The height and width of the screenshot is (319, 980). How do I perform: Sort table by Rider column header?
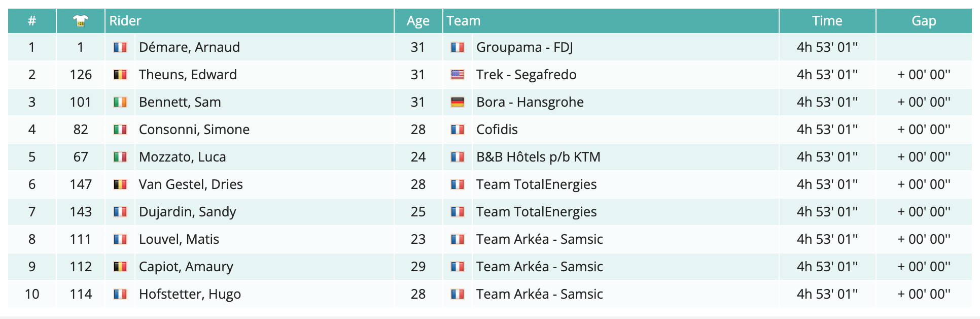point(125,21)
